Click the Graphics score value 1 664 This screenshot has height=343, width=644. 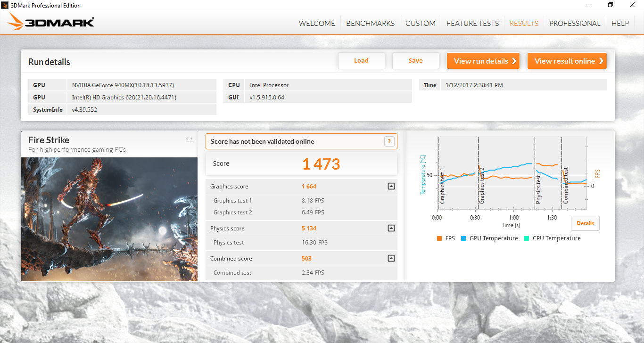309,187
